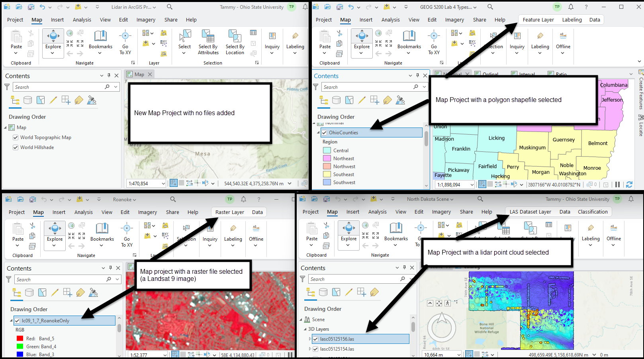Click Go To XY in the Roanoke window

[x=127, y=235]
